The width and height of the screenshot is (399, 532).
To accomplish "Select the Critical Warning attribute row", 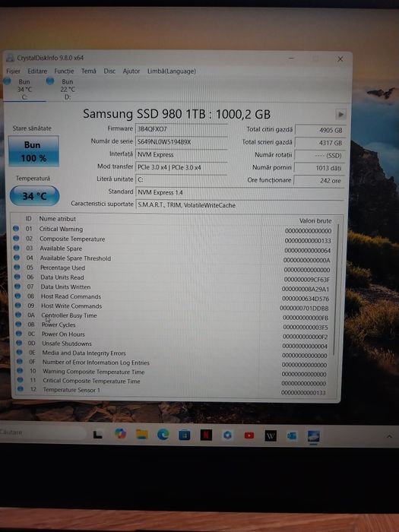I will 173,230.
